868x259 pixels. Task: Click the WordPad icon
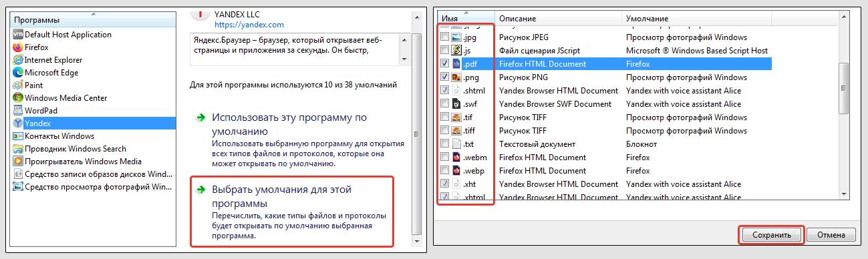(x=18, y=111)
